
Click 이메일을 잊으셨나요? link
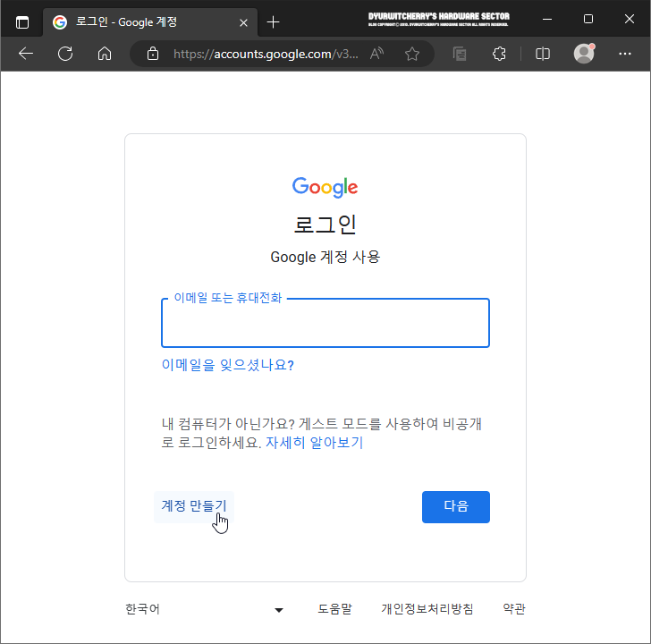coord(227,365)
